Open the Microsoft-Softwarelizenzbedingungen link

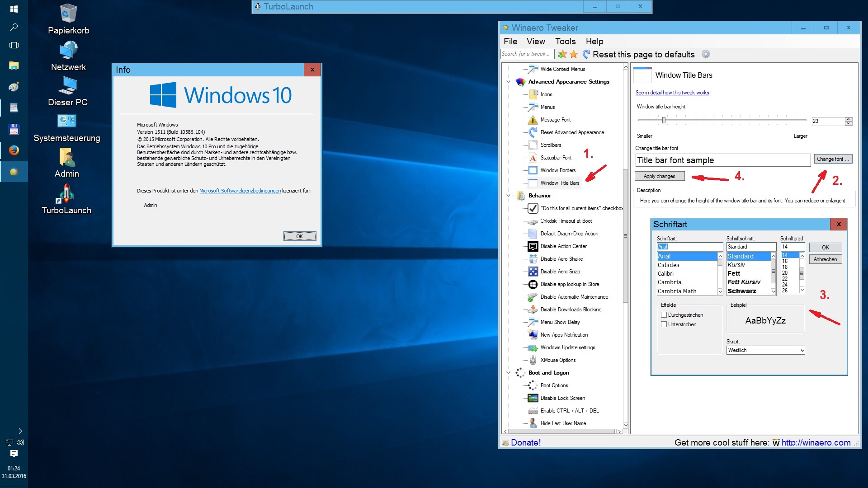[240, 191]
